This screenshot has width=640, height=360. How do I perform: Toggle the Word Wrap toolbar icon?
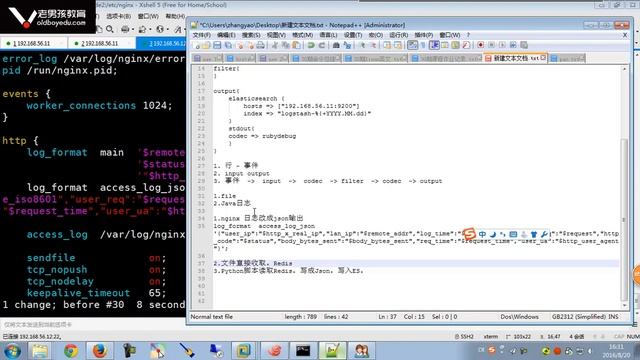tap(413, 45)
